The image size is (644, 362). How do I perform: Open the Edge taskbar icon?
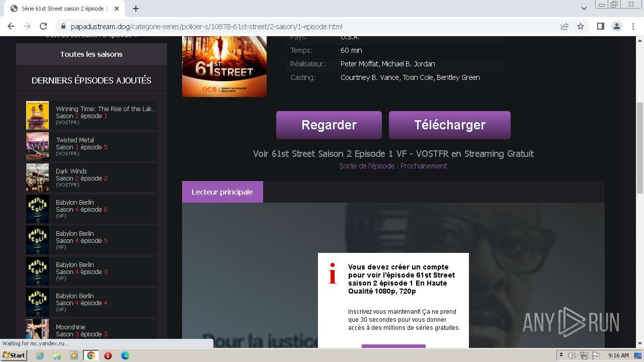click(125, 355)
